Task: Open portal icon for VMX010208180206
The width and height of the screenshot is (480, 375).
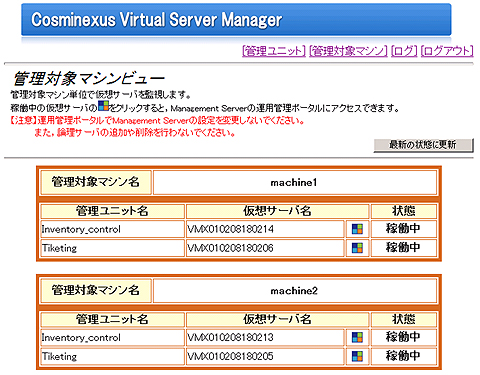Action: click(x=357, y=248)
